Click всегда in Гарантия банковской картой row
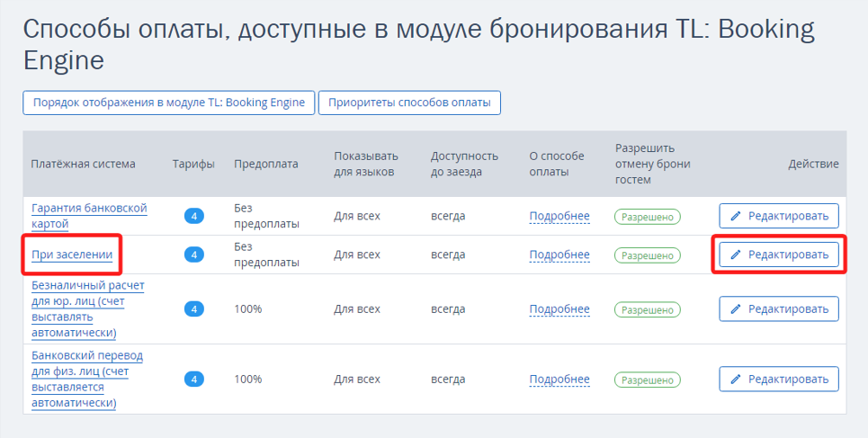Screen dimensions: 868x438 (x=448, y=216)
